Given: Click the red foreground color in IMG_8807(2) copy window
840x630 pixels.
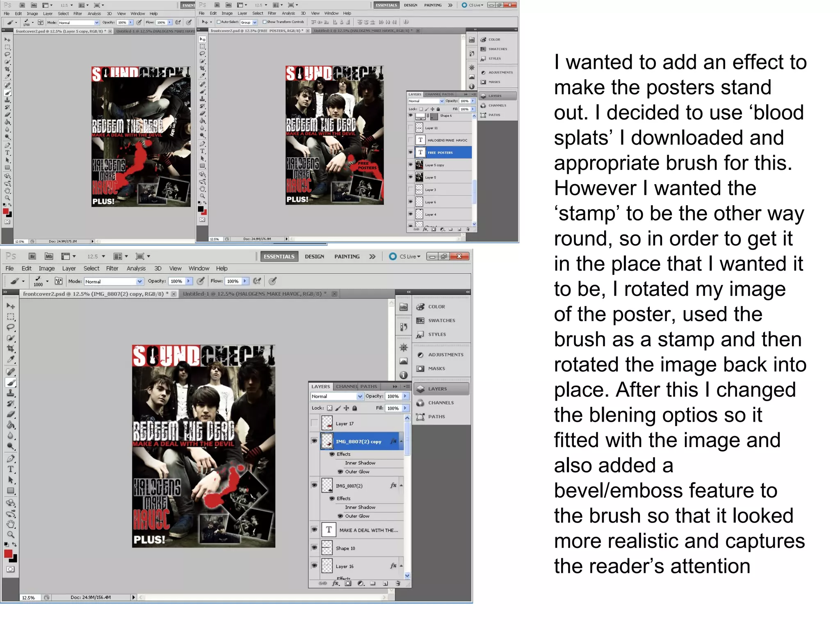Looking at the screenshot, I should 8,553.
